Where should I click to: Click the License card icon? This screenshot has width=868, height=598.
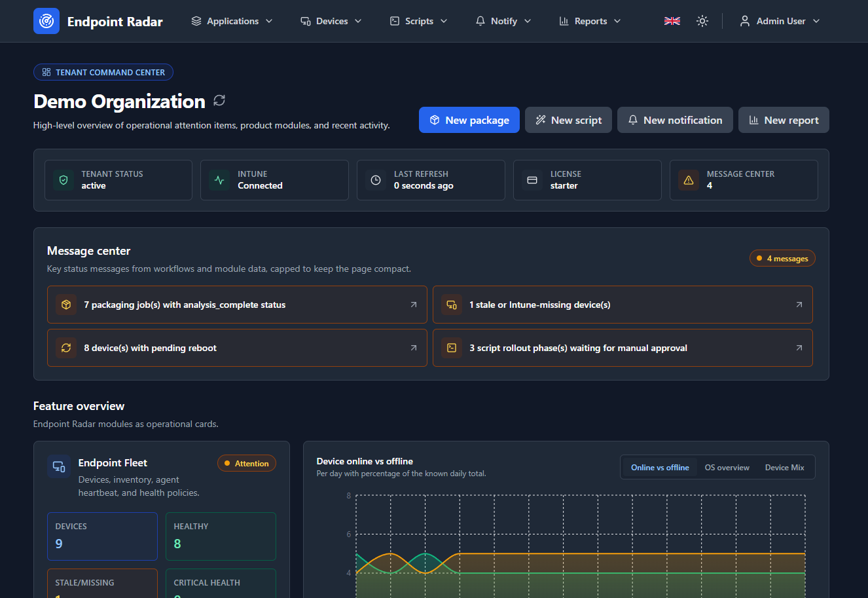coord(532,180)
